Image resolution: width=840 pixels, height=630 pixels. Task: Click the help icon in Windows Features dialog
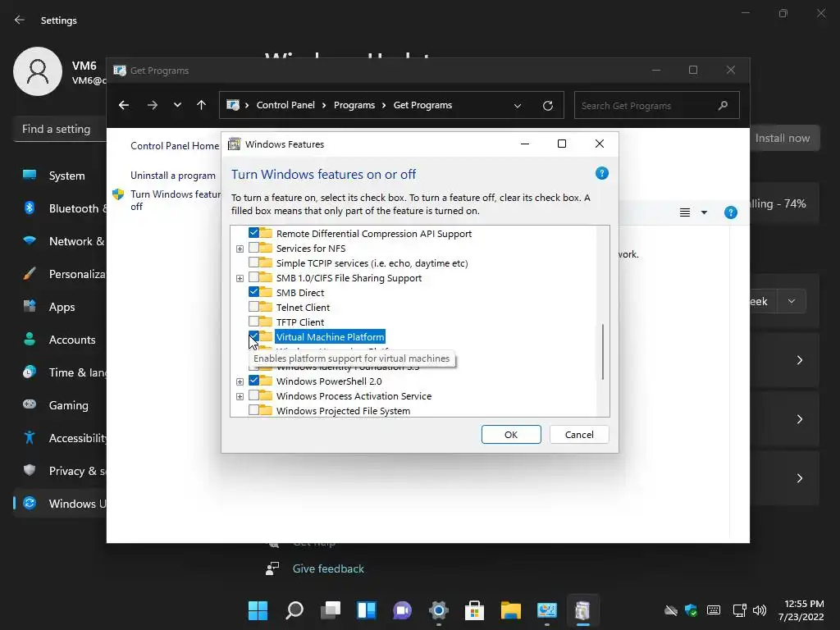tap(601, 174)
